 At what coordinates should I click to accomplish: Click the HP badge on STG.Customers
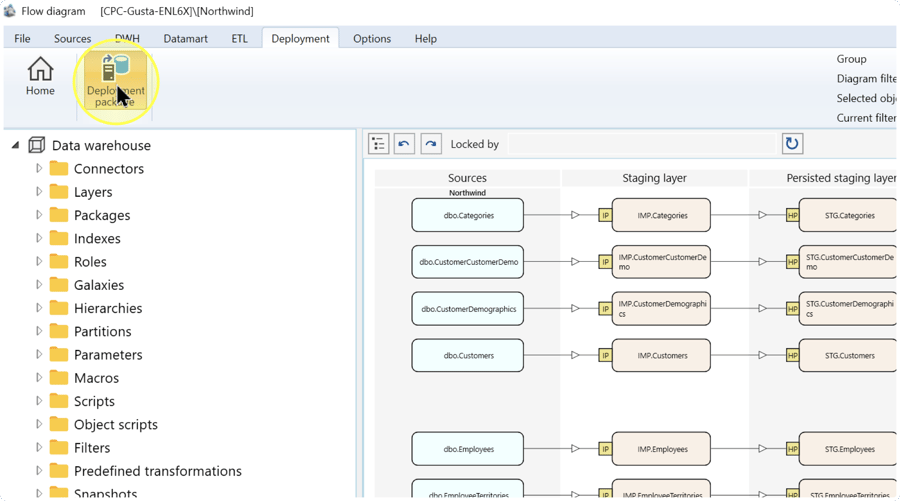pyautogui.click(x=793, y=355)
